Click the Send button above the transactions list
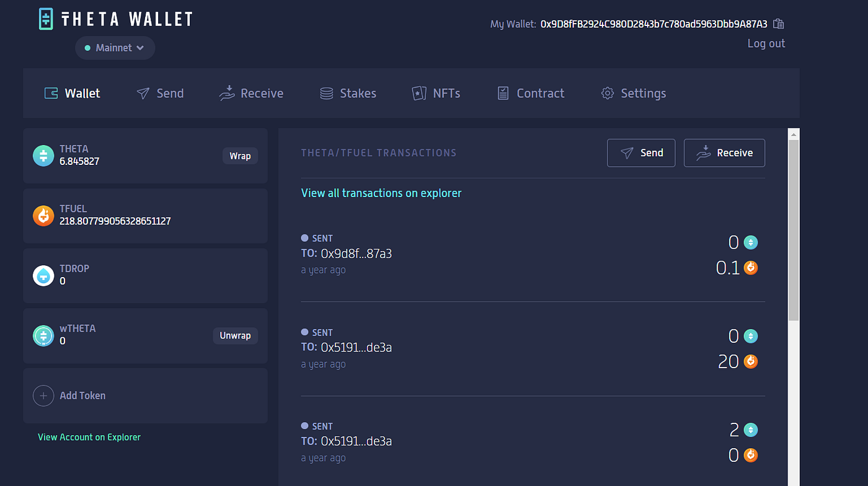This screenshot has height=486, width=868. pyautogui.click(x=641, y=152)
